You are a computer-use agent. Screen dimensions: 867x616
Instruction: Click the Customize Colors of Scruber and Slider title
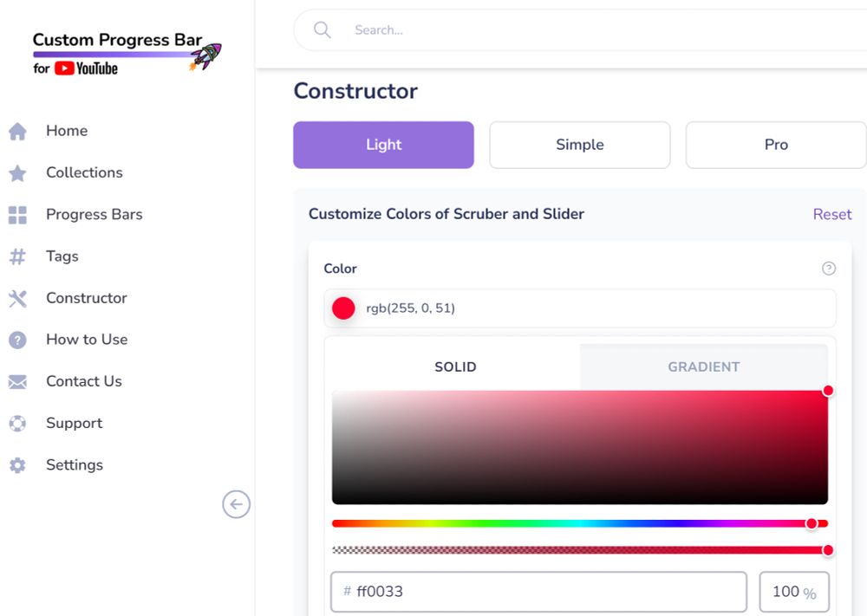point(447,214)
